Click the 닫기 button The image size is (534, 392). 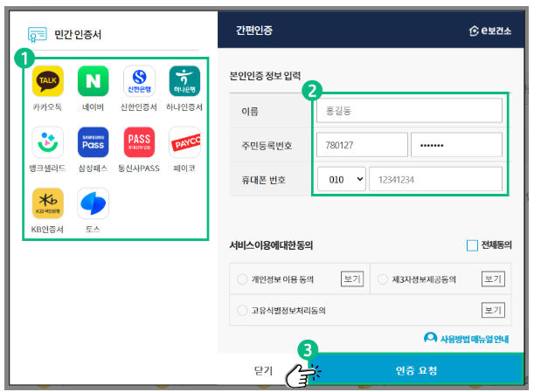coord(263,370)
